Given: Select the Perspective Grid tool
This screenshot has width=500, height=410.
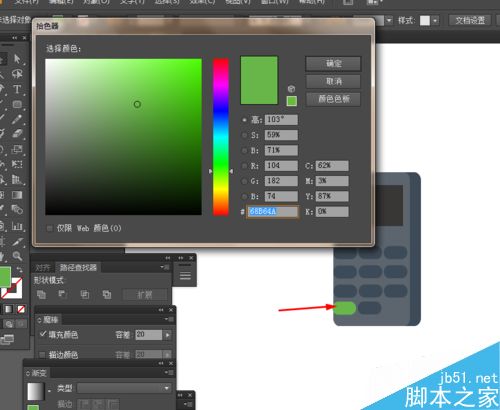Looking at the screenshot, I should point(17,180).
